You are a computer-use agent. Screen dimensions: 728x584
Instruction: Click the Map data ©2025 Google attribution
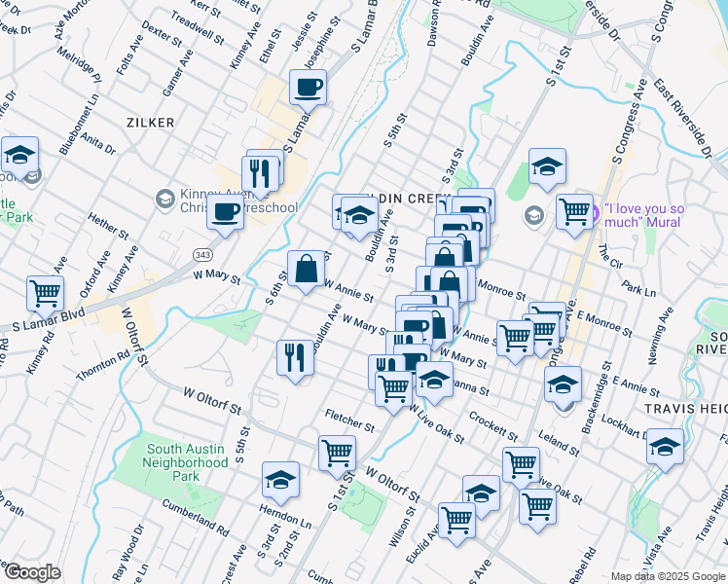668,577
